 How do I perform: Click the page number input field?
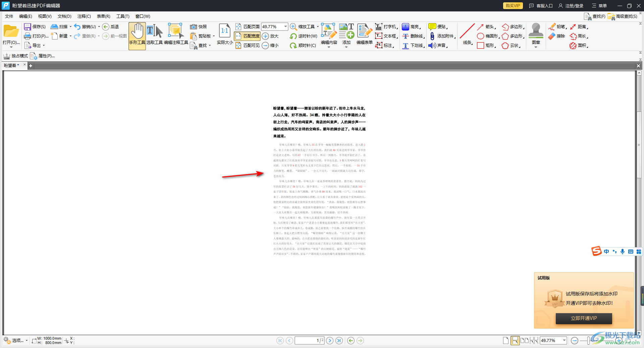309,341
